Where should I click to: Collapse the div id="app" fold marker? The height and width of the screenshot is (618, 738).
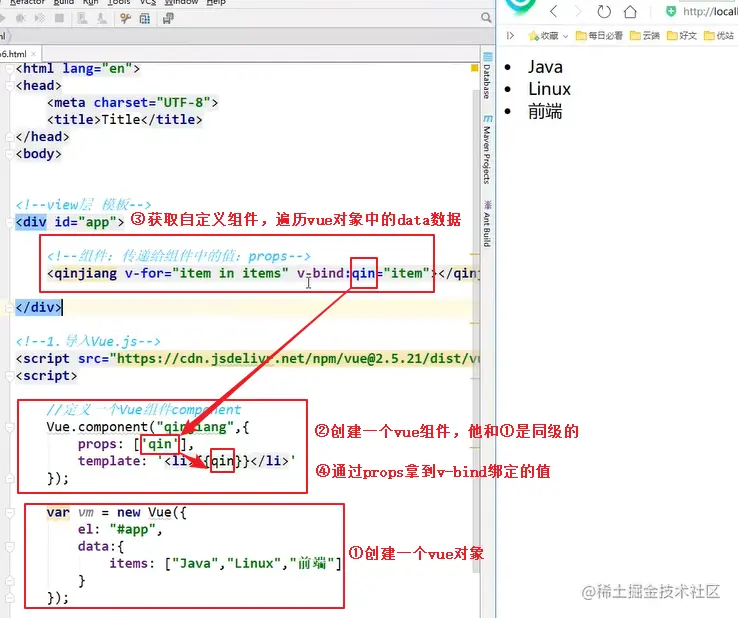(10, 222)
